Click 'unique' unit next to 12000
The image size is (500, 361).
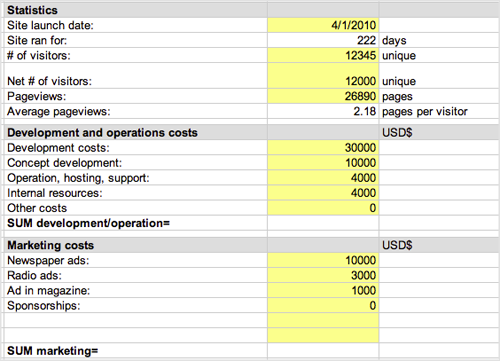coord(399,81)
